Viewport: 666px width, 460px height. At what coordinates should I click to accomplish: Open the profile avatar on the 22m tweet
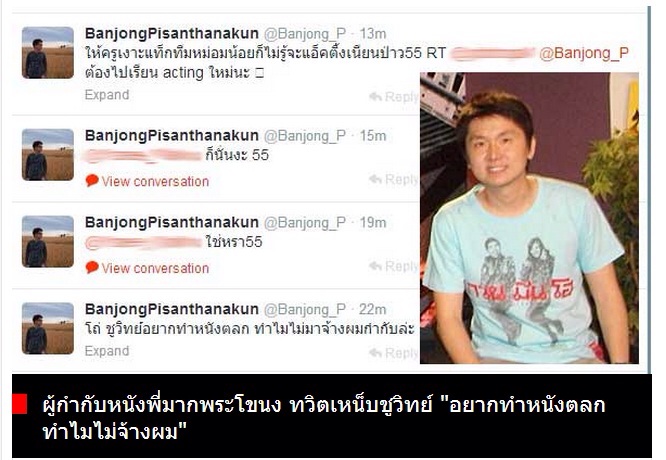[x=48, y=328]
